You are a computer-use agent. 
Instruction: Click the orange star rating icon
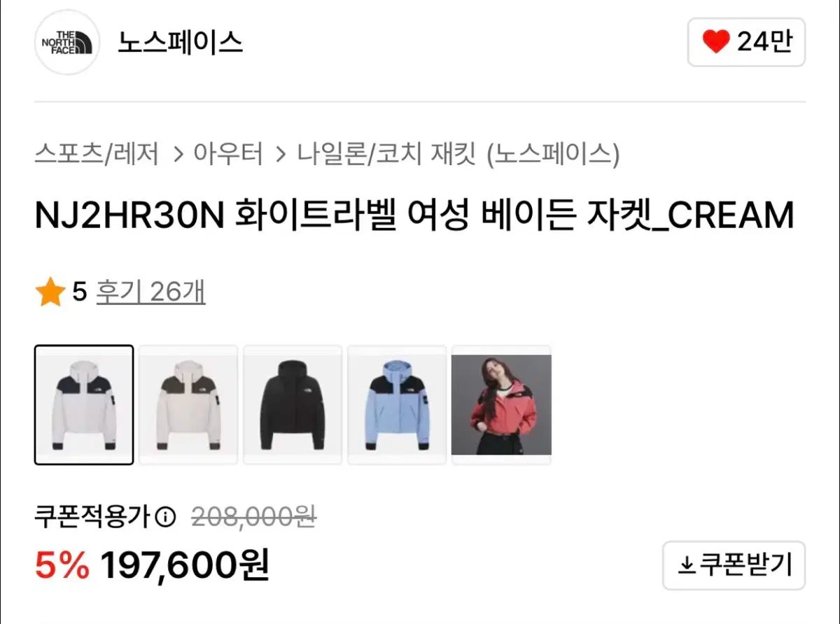pos(50,292)
